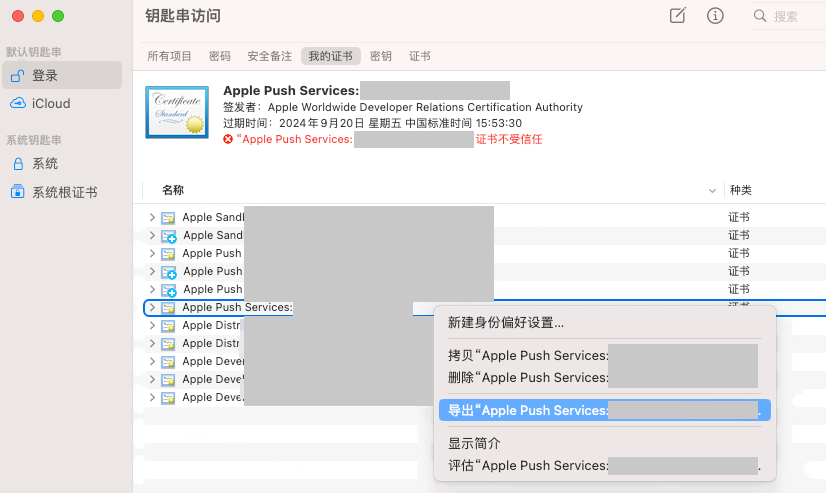Sort by the 种类 column header
826x493 pixels.
tap(740, 190)
